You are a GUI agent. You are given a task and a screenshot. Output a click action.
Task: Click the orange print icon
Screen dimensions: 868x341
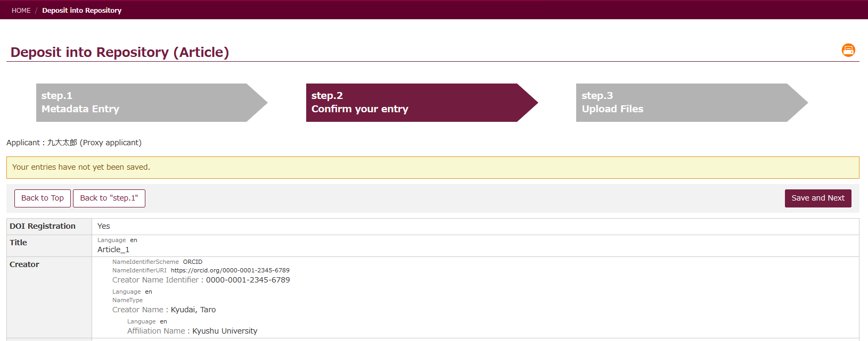point(848,50)
